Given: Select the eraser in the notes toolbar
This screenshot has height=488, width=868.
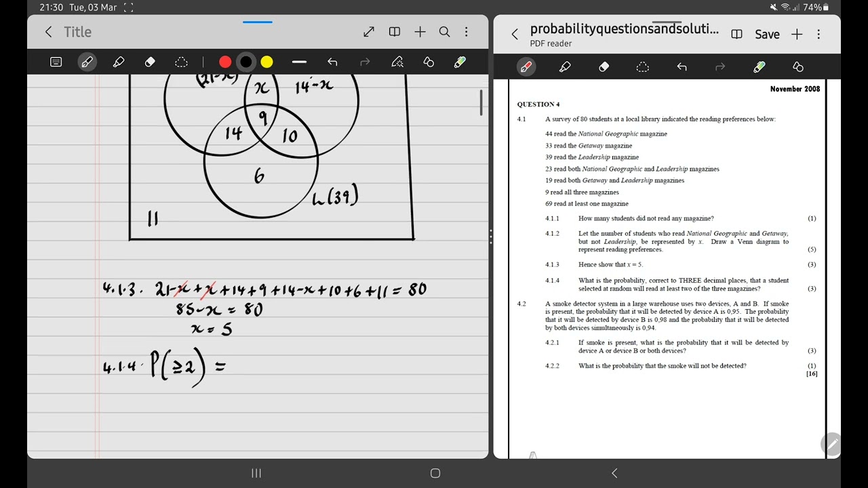Looking at the screenshot, I should (150, 62).
